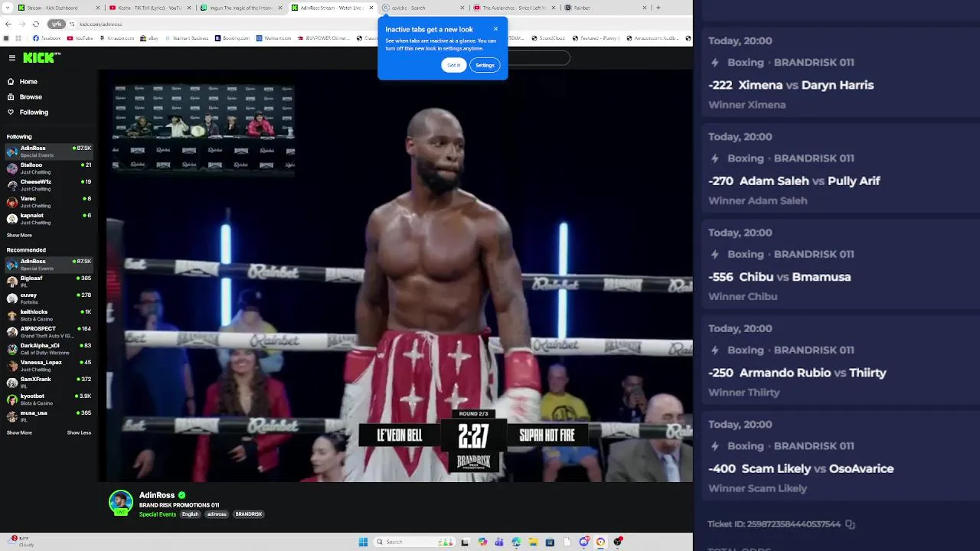Open the Facebook bookmark
Screen dimensions: 980x551
tap(47, 37)
